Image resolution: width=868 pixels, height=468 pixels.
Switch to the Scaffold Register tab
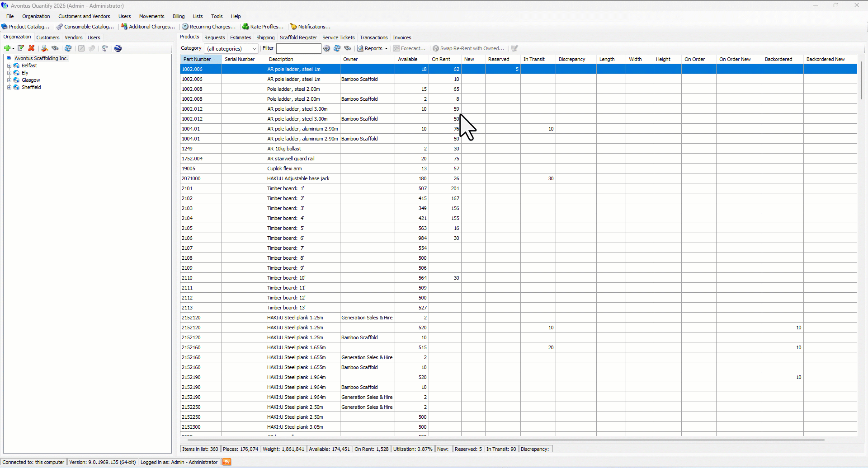pos(298,37)
